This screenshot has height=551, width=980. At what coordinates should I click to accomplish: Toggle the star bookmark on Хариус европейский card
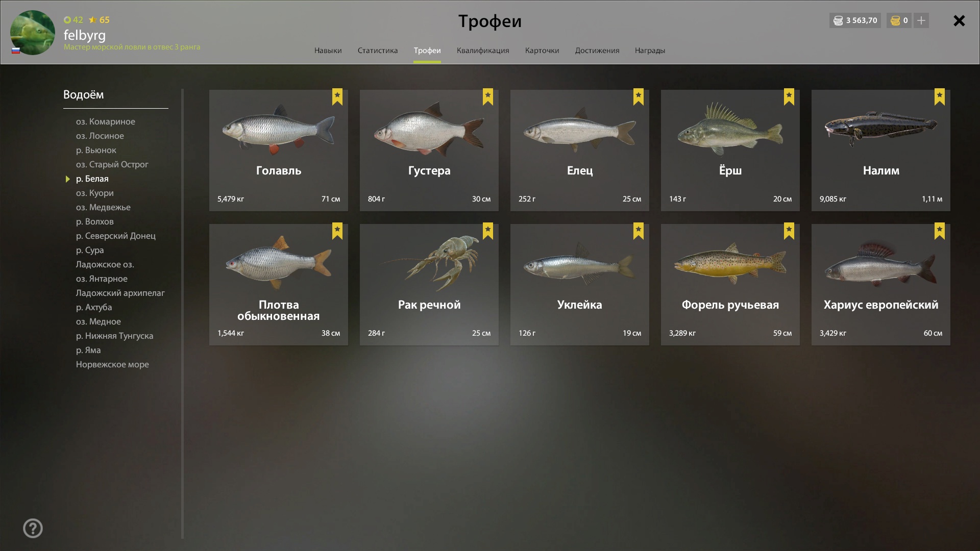(940, 231)
